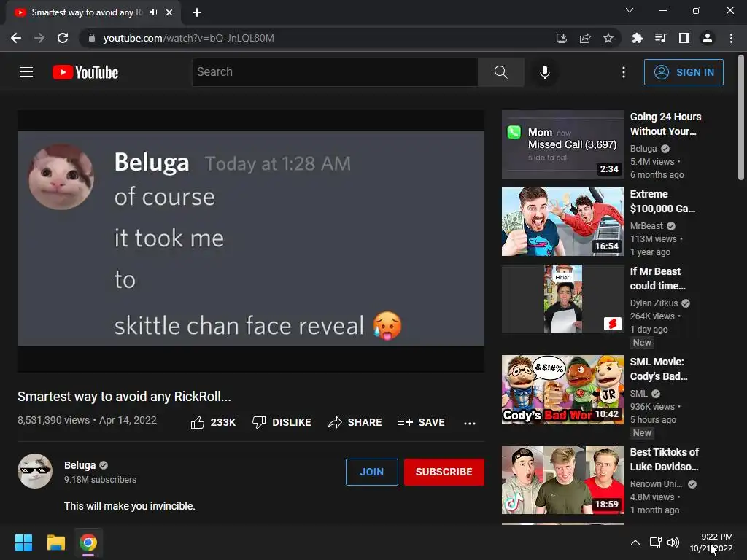
Task: Toggle the Chrome side panel icon
Action: click(x=684, y=38)
